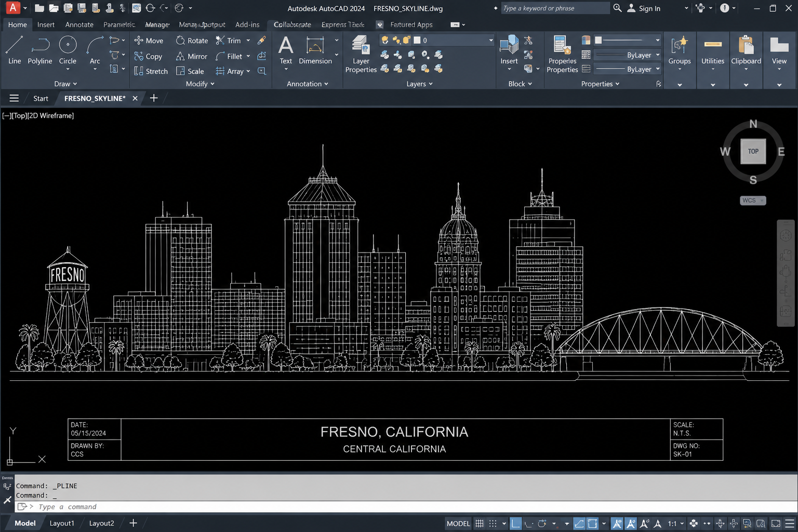
Task: Toggle Ortho mode in status bar
Action: pos(515,523)
